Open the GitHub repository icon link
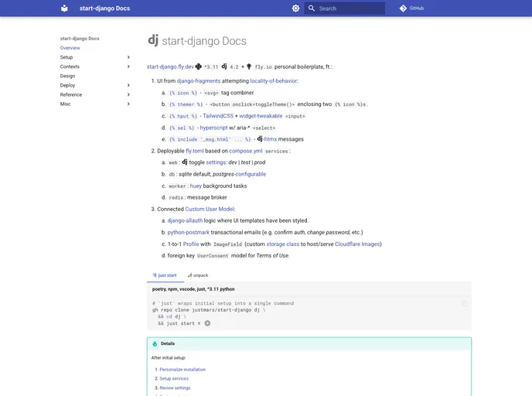The image size is (532, 396). pyautogui.click(x=403, y=9)
